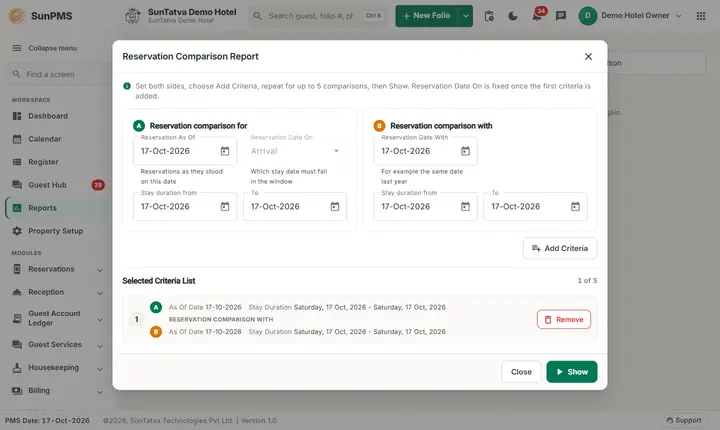Viewport: 720px width, 430px height.
Task: Open calendar for Reservation Date With
Action: point(465,151)
